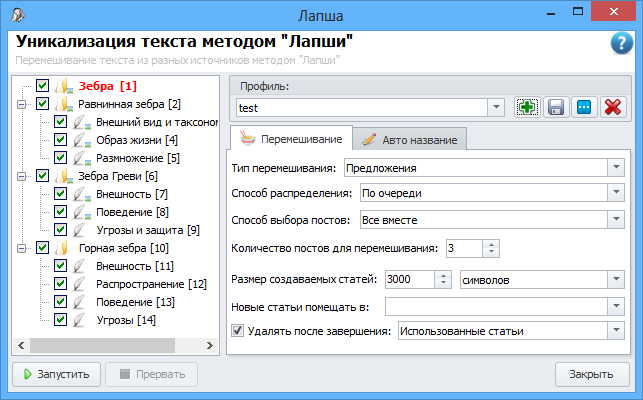
Task: Select the Перемешивание tab
Action: (x=292, y=139)
